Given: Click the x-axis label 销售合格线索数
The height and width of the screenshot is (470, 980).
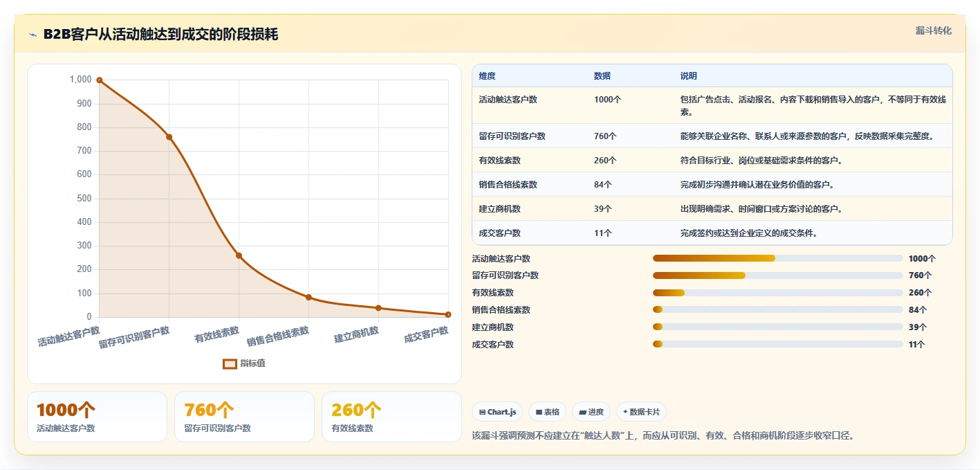Looking at the screenshot, I should tap(277, 336).
